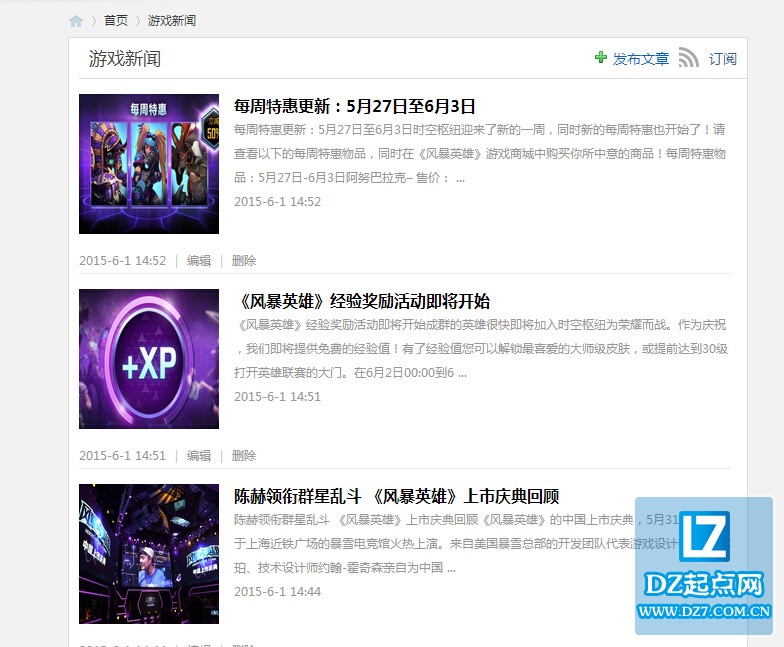The height and width of the screenshot is (647, 784).
Task: Click 编辑 under the 经验奖励活动 article
Action: [199, 456]
